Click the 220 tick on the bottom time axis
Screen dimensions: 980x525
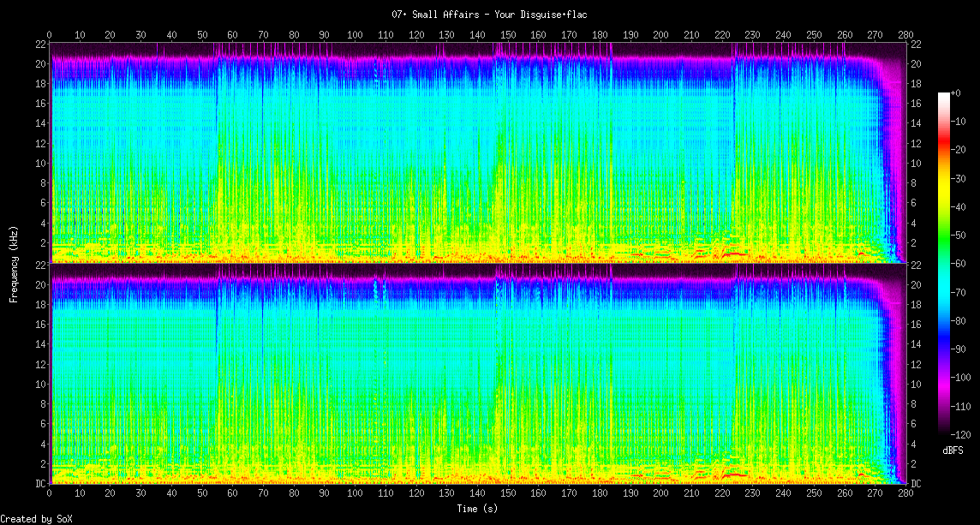(721, 494)
